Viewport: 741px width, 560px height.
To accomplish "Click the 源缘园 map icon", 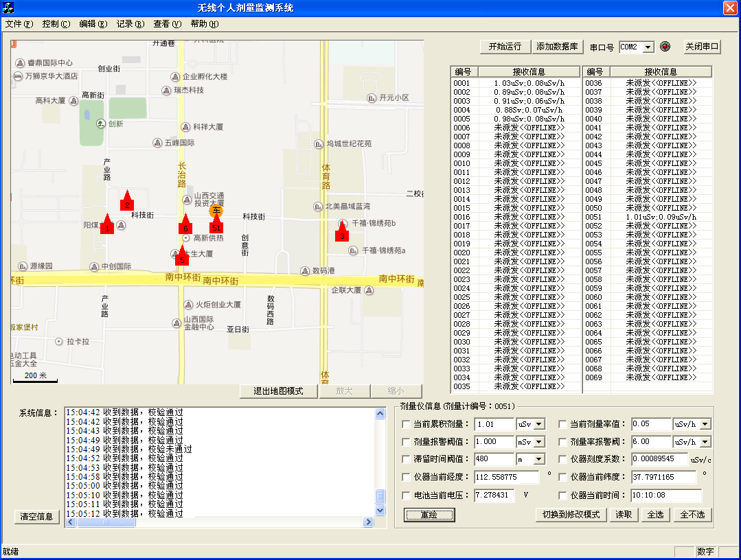I will [x=22, y=266].
